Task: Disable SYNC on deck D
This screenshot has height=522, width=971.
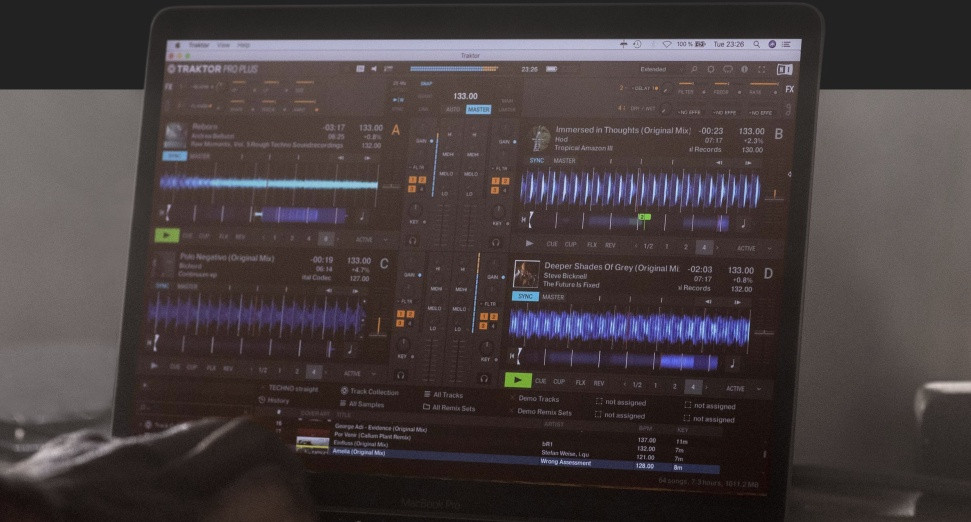Action: click(x=525, y=297)
